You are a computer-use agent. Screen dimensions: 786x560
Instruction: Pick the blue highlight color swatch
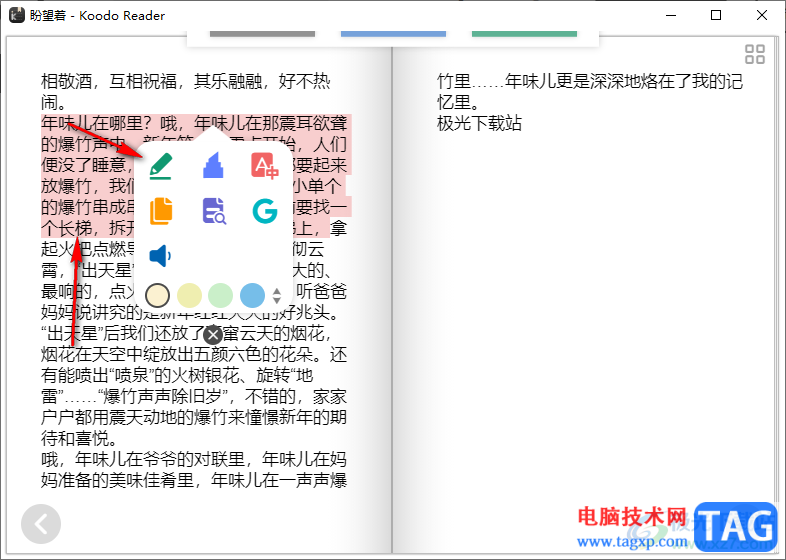(252, 295)
